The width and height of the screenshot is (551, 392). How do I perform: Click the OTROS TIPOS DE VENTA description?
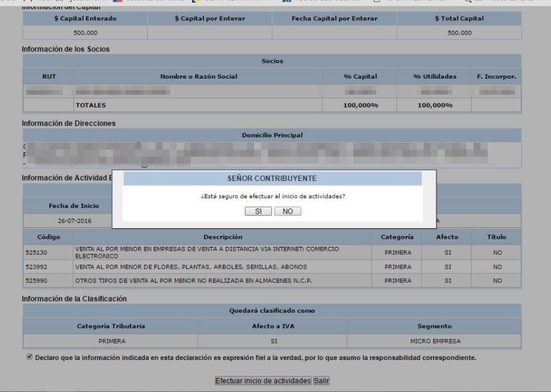193,281
